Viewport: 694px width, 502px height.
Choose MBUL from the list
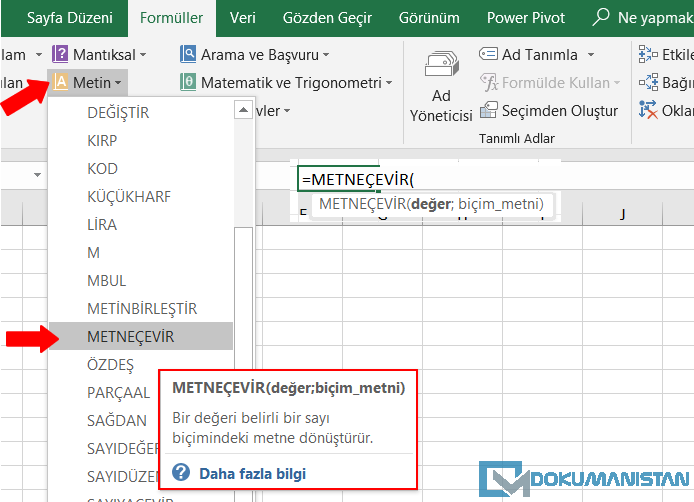click(141, 281)
